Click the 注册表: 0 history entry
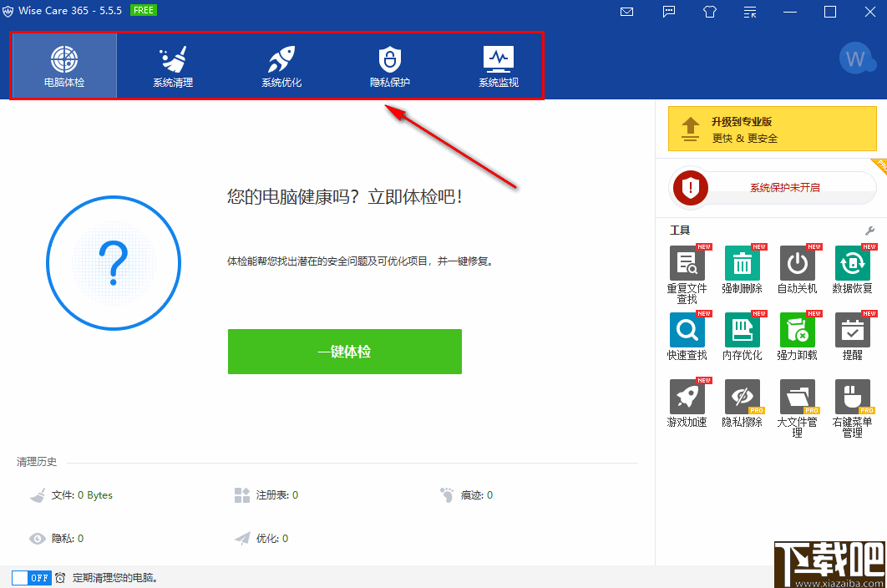Viewport: 887px width, 588px height. tap(266, 495)
